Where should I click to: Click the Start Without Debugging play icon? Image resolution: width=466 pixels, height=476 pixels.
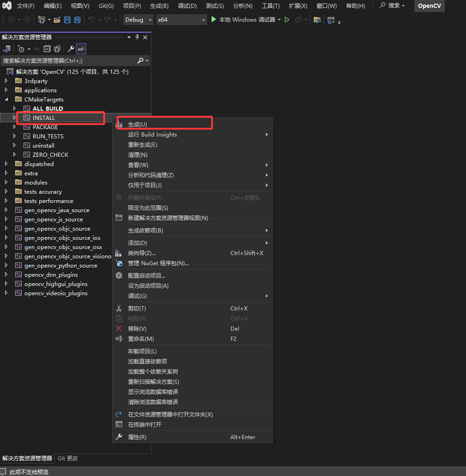pyautogui.click(x=287, y=20)
